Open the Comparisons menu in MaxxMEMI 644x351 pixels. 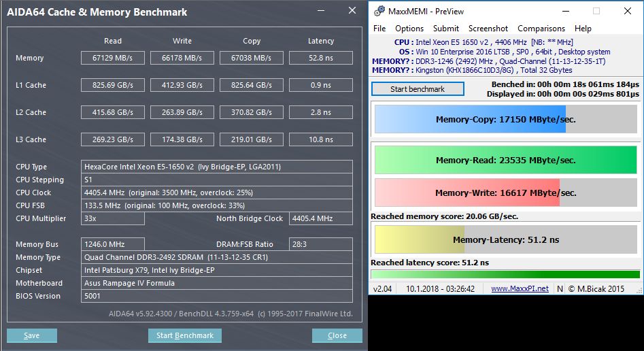(x=541, y=29)
